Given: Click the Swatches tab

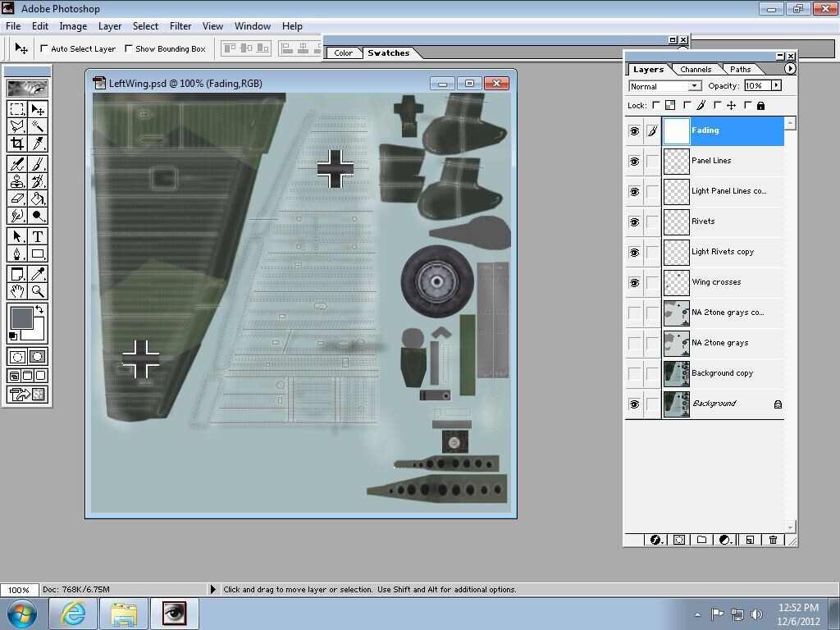Looking at the screenshot, I should point(390,52).
